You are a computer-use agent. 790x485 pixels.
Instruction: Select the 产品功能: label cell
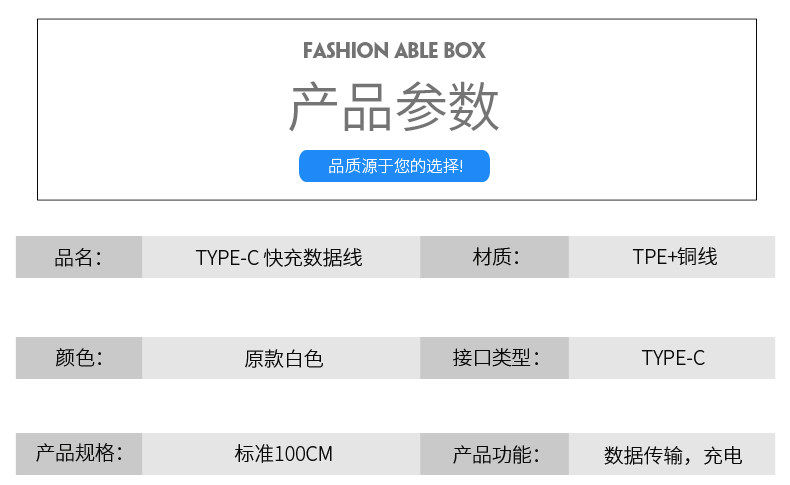point(495,455)
